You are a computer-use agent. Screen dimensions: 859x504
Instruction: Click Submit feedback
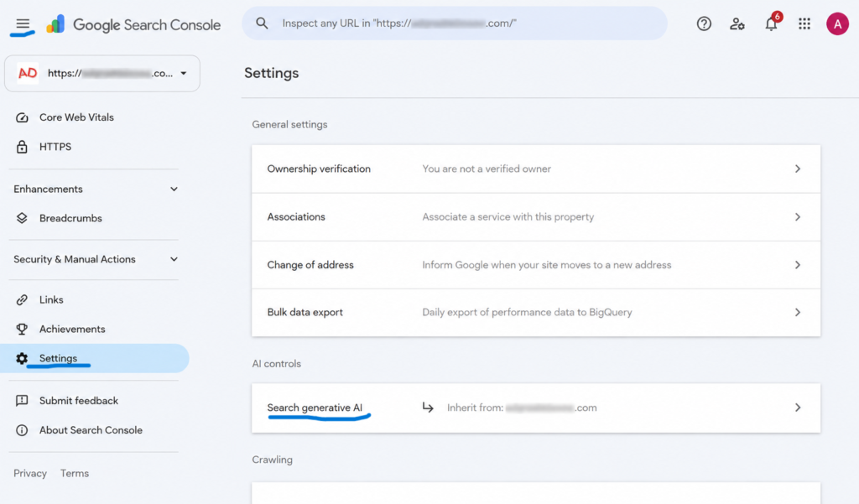(79, 401)
